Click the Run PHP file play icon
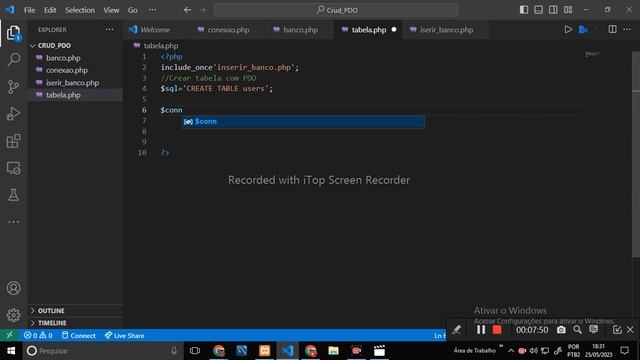The height and width of the screenshot is (360, 640). click(568, 29)
